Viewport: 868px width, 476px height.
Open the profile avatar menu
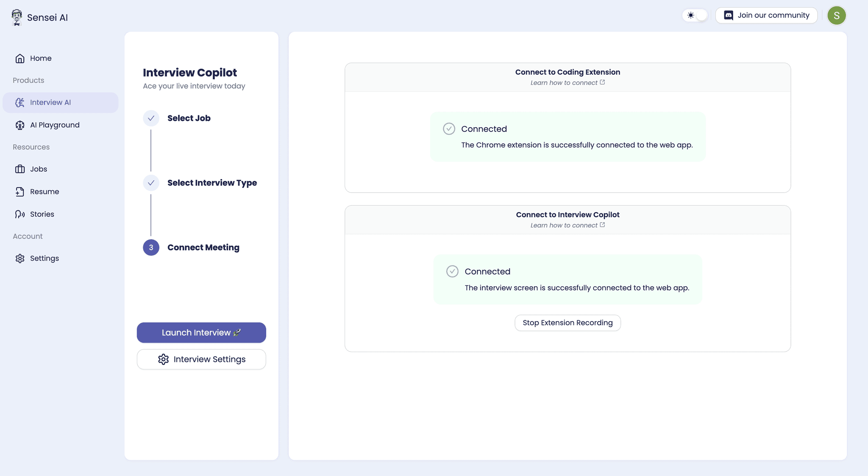[837, 15]
